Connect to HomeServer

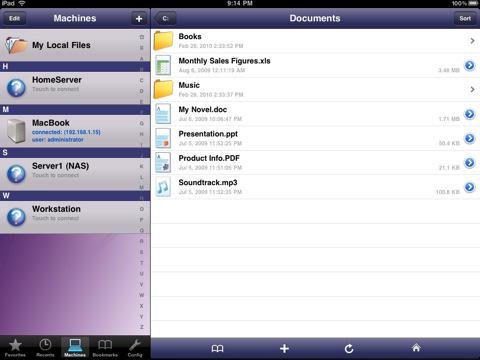75,87
